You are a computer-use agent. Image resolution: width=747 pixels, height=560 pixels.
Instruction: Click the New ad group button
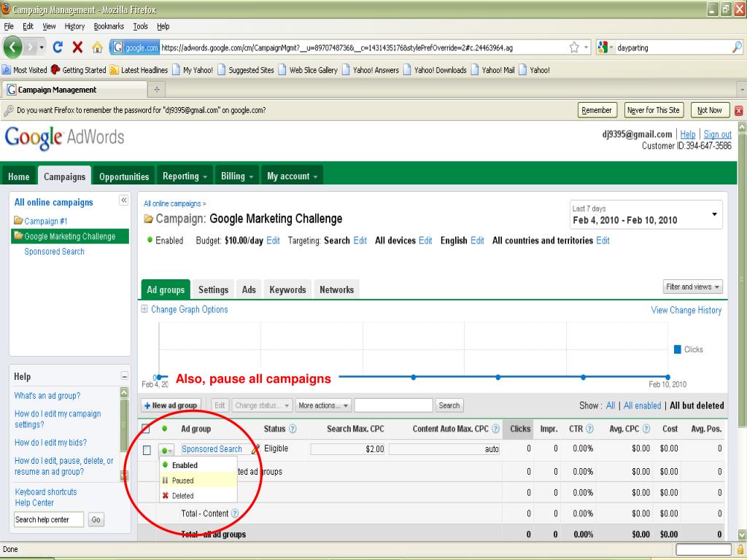171,405
